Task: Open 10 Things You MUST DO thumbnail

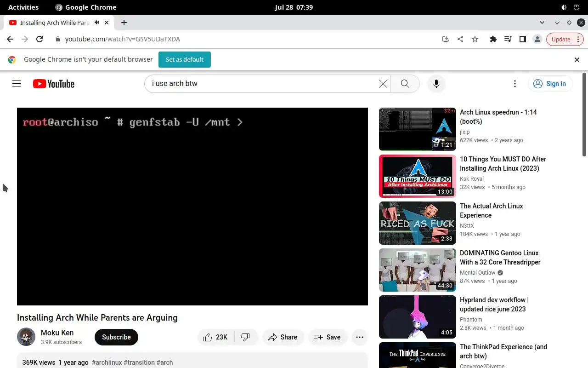Action: coord(418,176)
